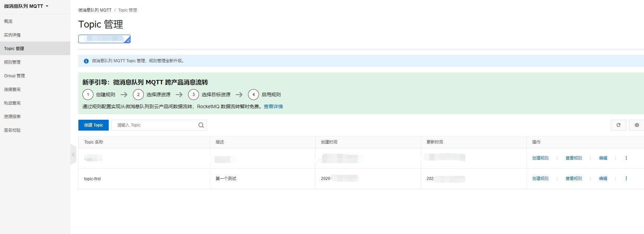Screen dimensions: 644x234
Task: Click 微消息队列 MQTT breadcrumb link
Action: [95, 10]
